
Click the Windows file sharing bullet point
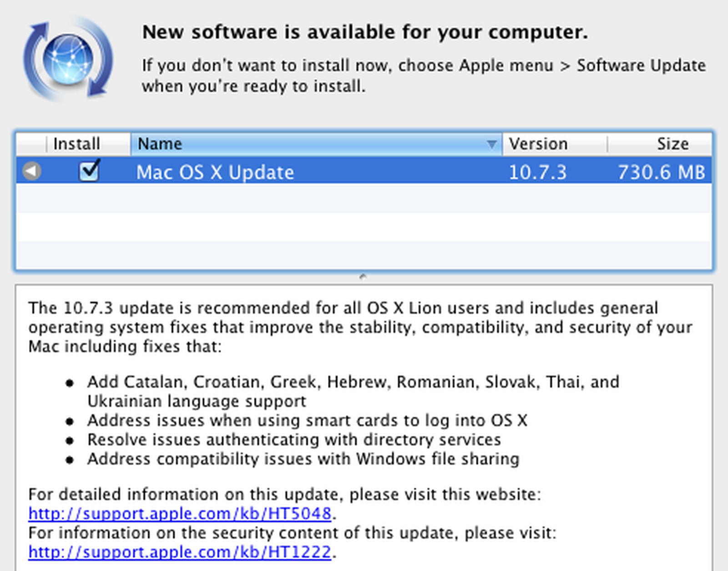coord(303,459)
